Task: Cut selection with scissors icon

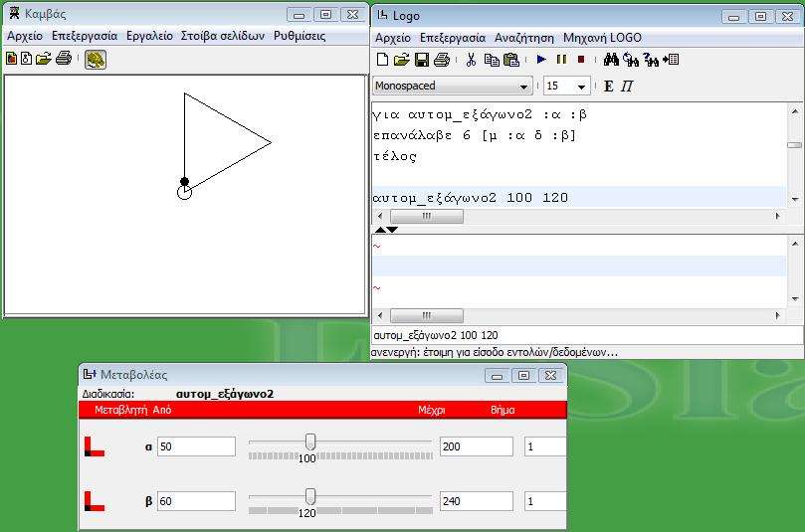Action: [x=471, y=60]
